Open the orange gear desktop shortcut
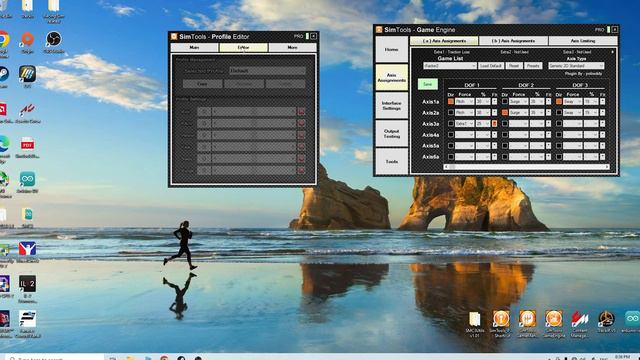 tap(27, 39)
